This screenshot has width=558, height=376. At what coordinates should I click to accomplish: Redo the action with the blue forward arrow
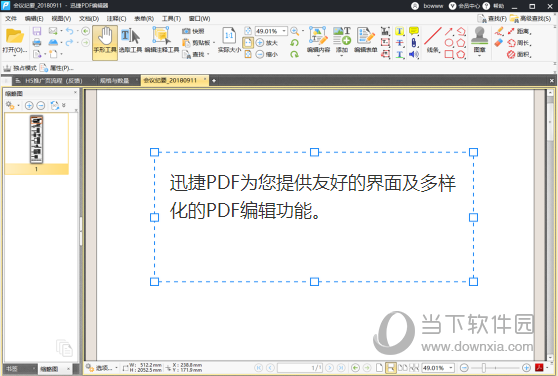pyautogui.click(x=70, y=43)
